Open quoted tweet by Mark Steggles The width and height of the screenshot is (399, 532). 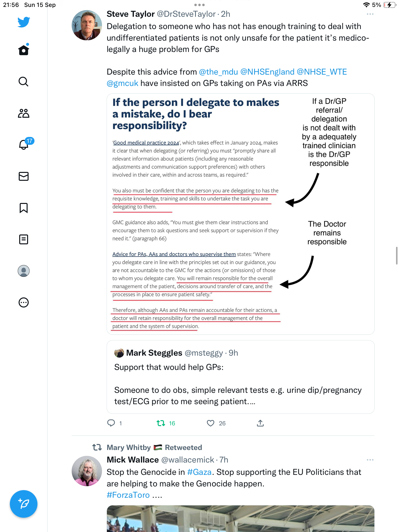tap(240, 377)
